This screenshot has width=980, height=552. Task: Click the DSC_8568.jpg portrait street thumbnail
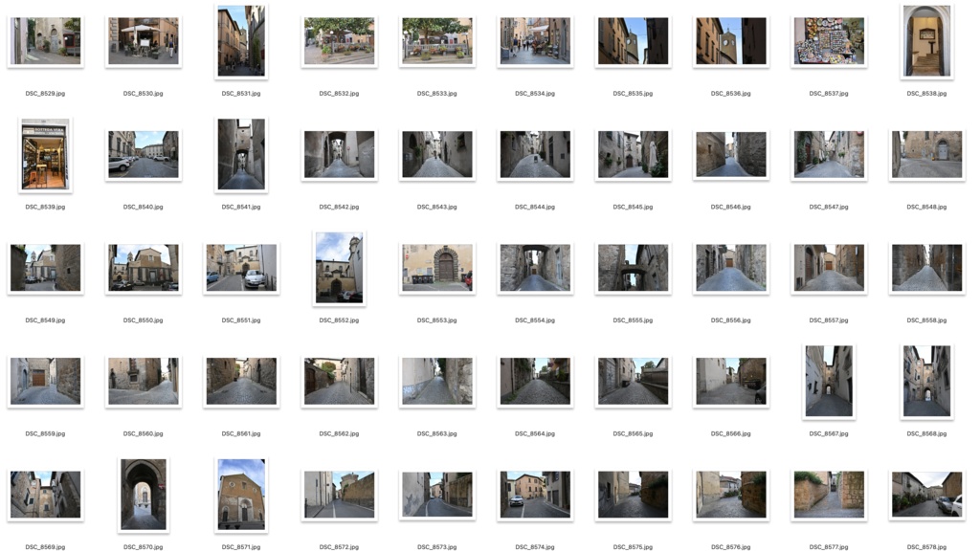(x=926, y=381)
